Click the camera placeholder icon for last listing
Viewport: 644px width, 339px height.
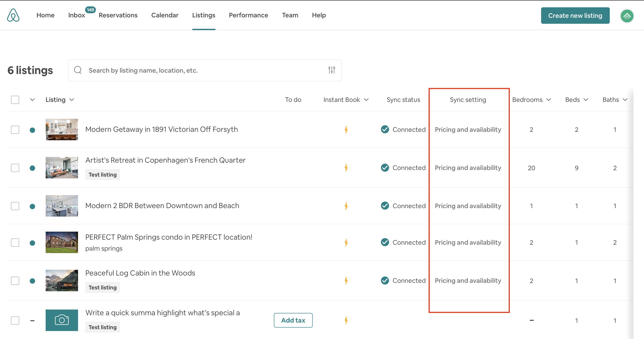[x=62, y=320]
